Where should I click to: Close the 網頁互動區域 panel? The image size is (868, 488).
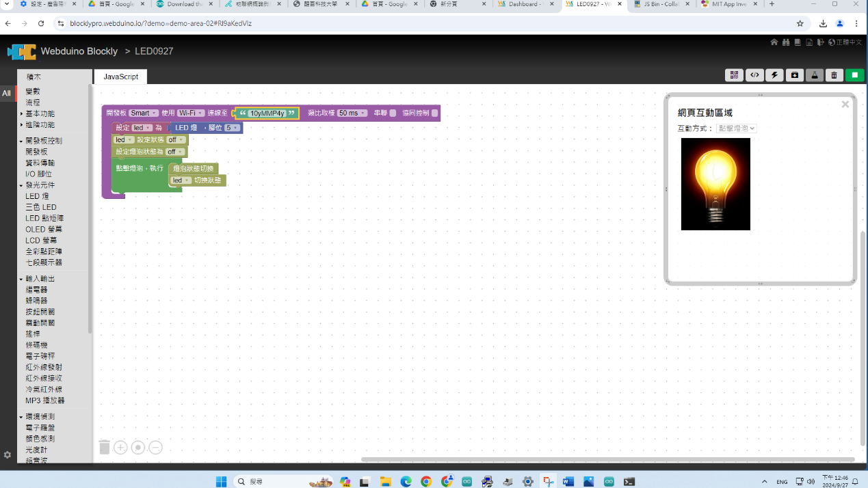tap(845, 105)
